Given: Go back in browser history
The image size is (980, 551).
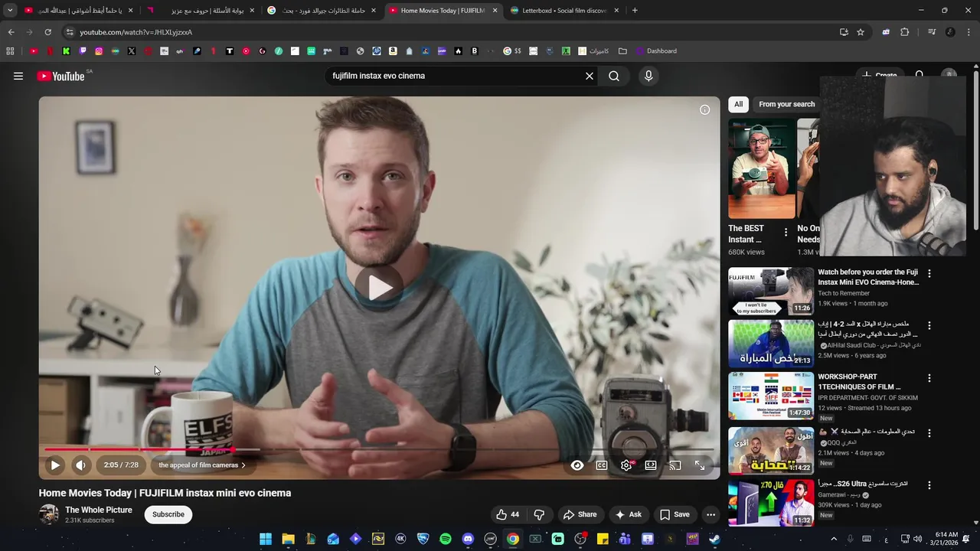Looking at the screenshot, I should [11, 32].
